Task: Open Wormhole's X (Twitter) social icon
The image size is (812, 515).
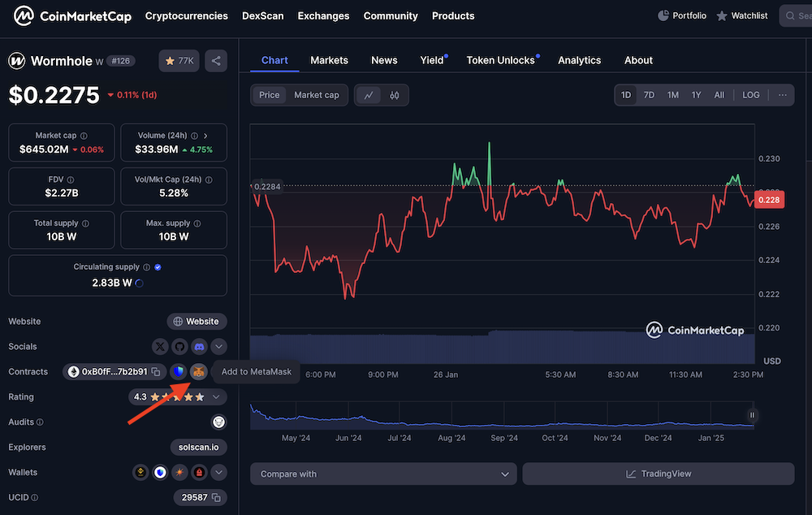Action: [159, 346]
